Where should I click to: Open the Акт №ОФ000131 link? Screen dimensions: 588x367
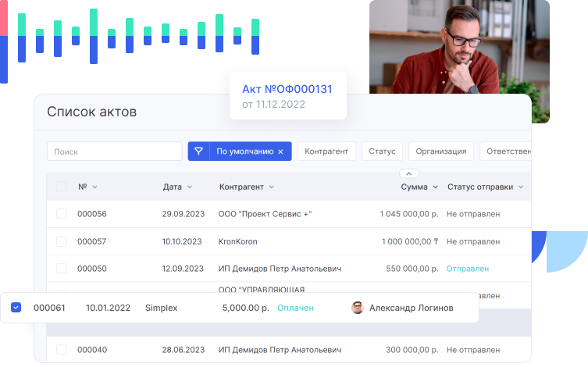click(x=287, y=89)
